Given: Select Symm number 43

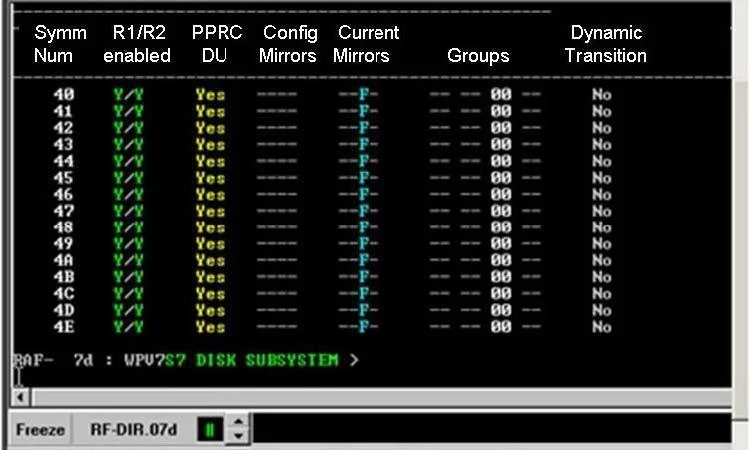Looking at the screenshot, I should (64, 144).
